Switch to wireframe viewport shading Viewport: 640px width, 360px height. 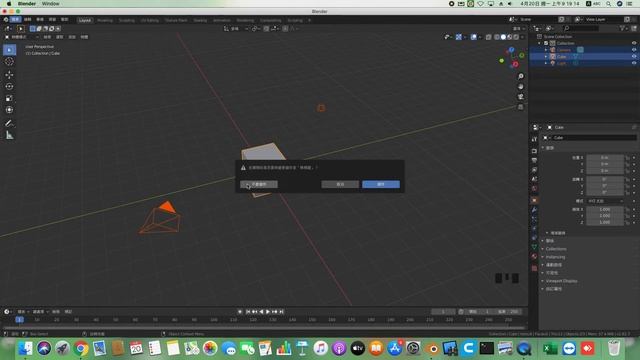pyautogui.click(x=497, y=37)
